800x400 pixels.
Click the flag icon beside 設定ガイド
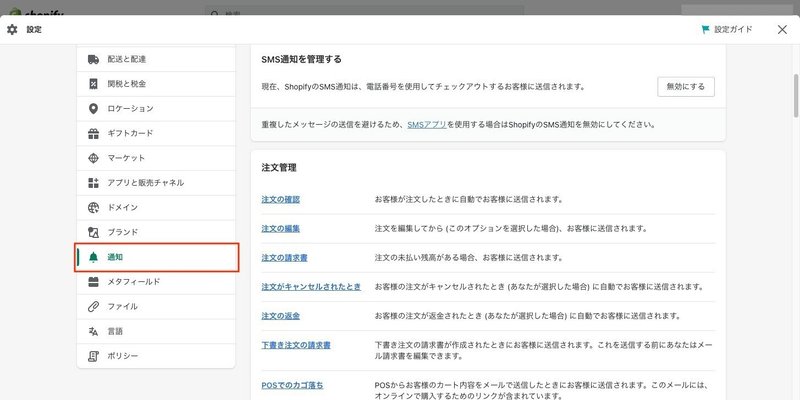point(706,30)
